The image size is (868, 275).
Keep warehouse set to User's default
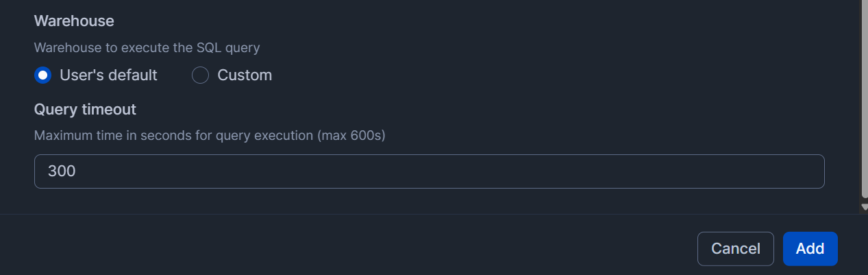[x=43, y=75]
